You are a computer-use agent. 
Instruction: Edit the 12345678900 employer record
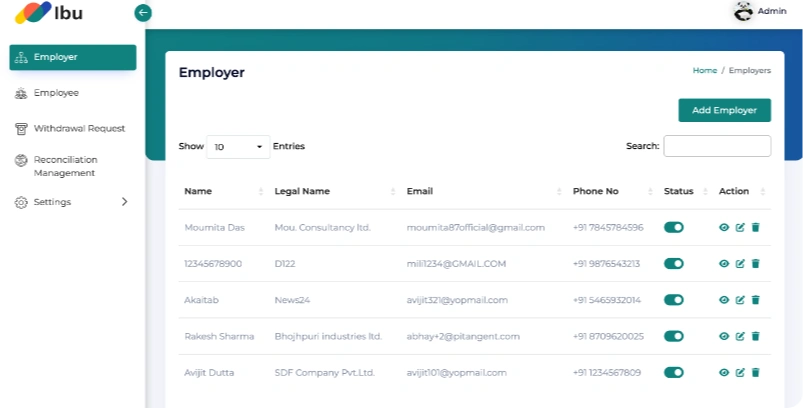click(740, 264)
